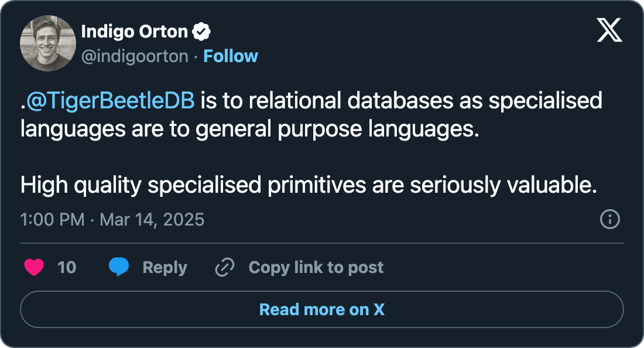Open the info circle icon
The width and height of the screenshot is (644, 348).
tap(609, 220)
